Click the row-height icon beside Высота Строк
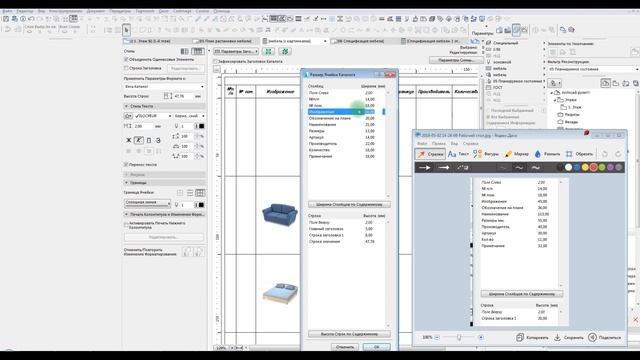This screenshot has height=360, width=640. [168, 96]
